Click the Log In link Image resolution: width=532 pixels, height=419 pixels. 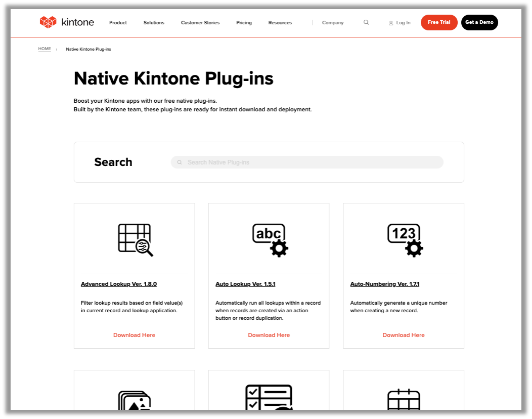(400, 23)
